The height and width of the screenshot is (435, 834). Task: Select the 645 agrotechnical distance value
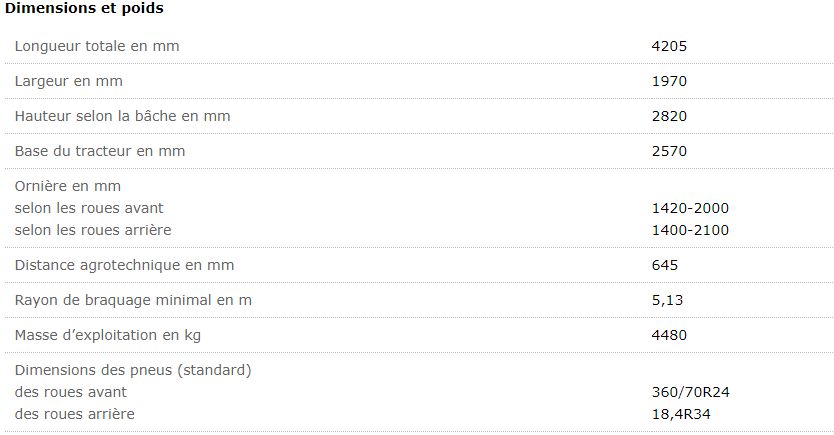point(665,265)
